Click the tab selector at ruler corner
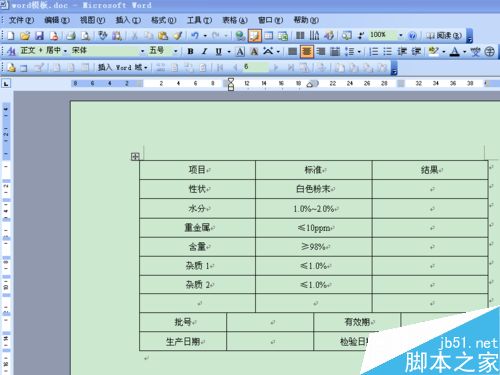 (6, 83)
